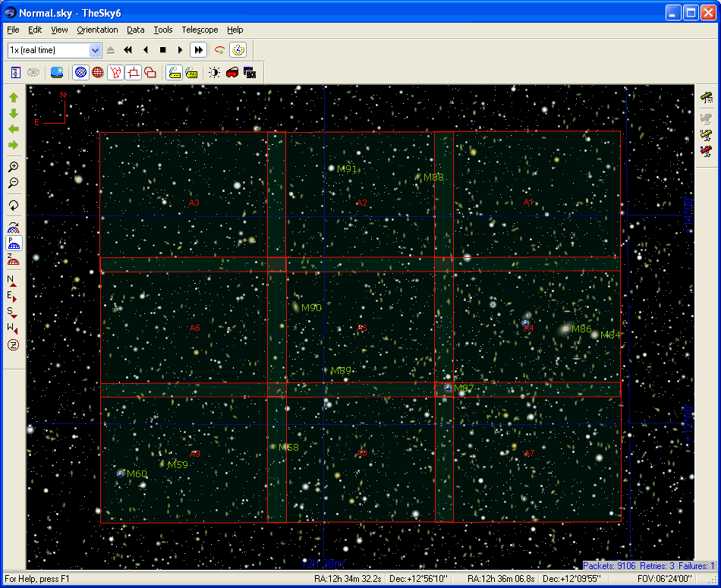The image size is (721, 588).
Task: Click the yellow clock icon
Action: pyautogui.click(x=238, y=50)
